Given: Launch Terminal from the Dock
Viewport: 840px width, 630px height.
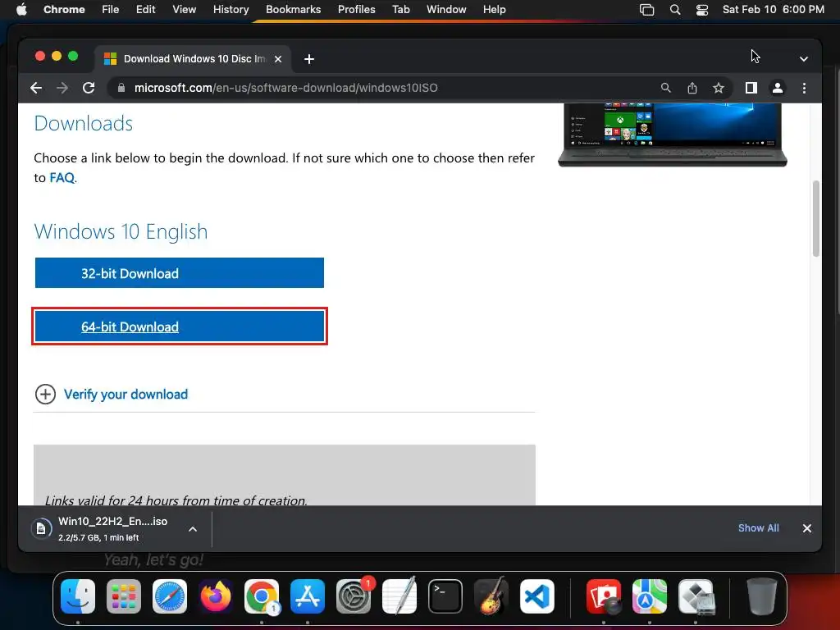Looking at the screenshot, I should tap(445, 596).
